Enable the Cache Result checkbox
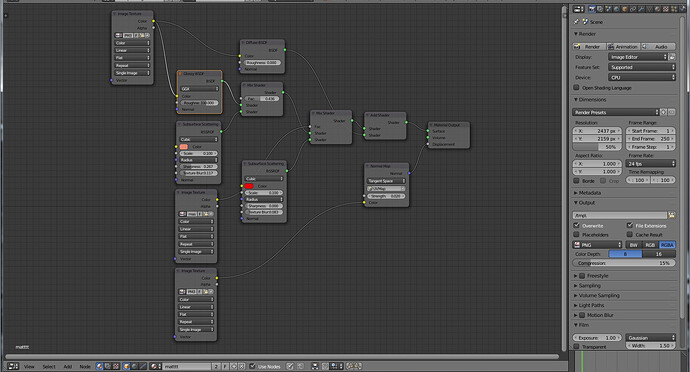 point(630,235)
